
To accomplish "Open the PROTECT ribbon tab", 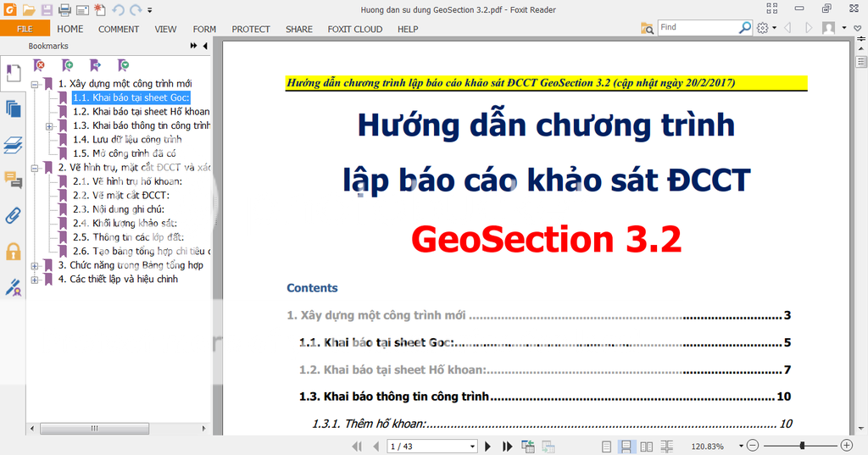I will 251,29.
